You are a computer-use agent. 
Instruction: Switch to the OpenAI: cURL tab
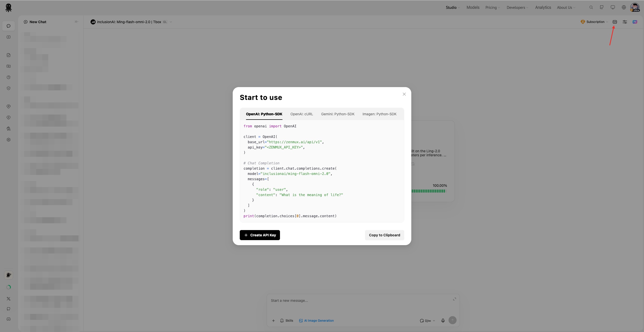click(302, 114)
